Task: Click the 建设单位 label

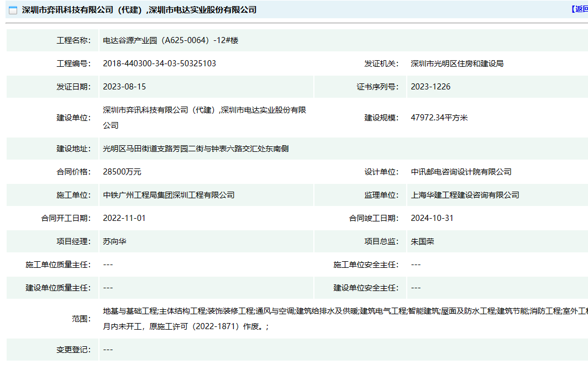Action: click(x=73, y=118)
